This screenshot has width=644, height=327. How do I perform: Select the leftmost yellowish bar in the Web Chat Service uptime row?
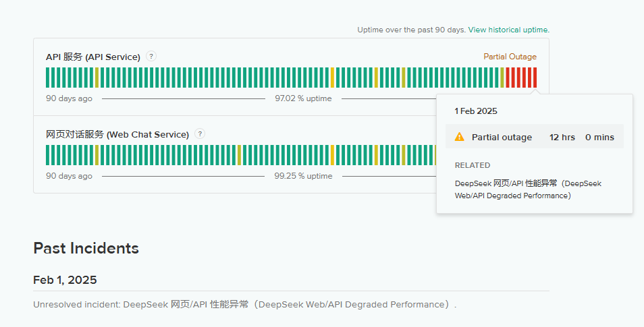(97, 155)
